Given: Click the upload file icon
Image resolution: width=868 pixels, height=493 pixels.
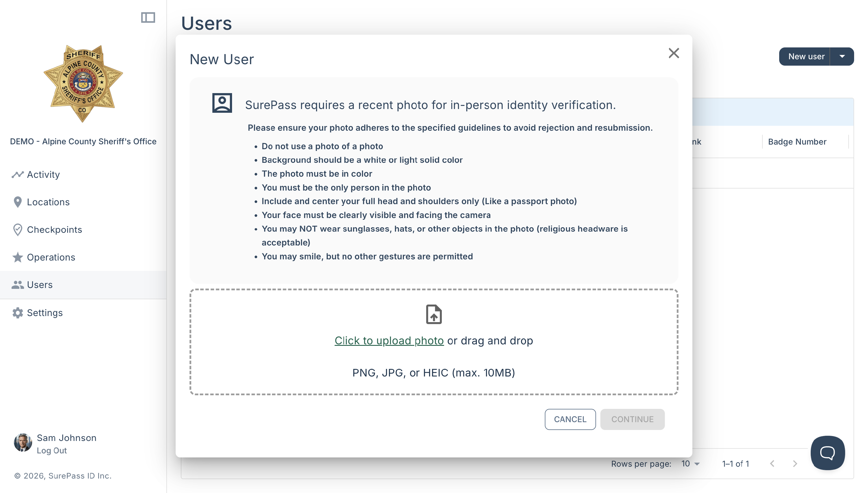Looking at the screenshot, I should (x=434, y=314).
